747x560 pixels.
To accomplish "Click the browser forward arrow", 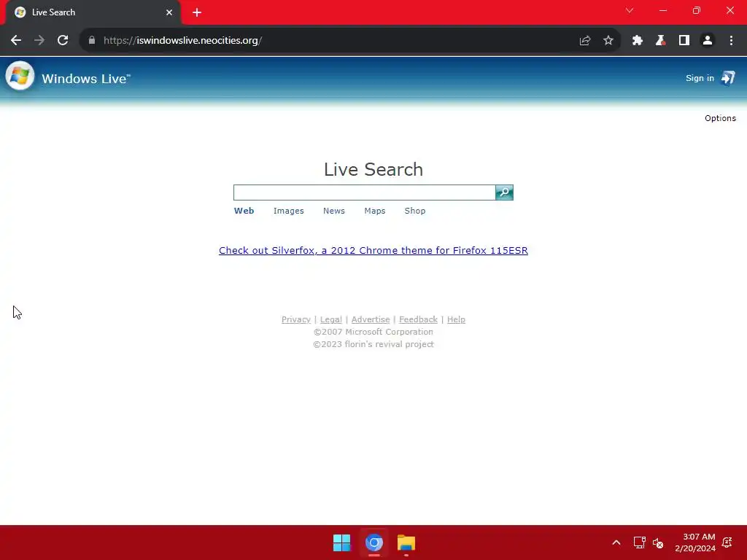I will [x=39, y=41].
